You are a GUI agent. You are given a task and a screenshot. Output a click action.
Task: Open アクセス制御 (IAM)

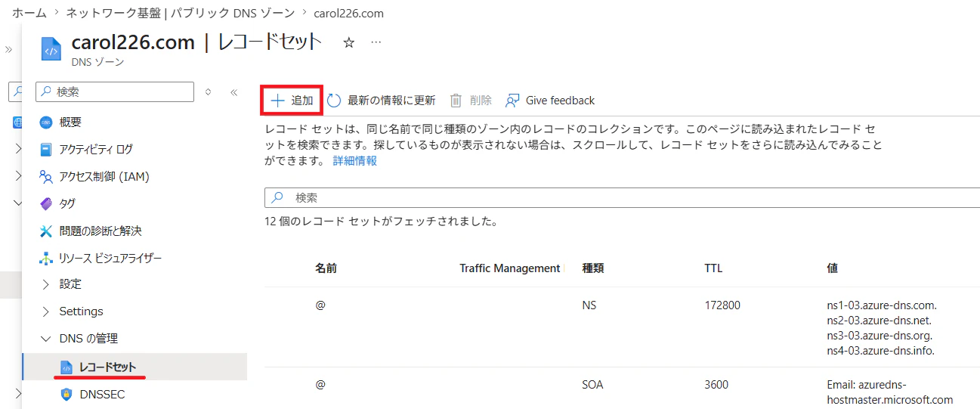pos(104,177)
